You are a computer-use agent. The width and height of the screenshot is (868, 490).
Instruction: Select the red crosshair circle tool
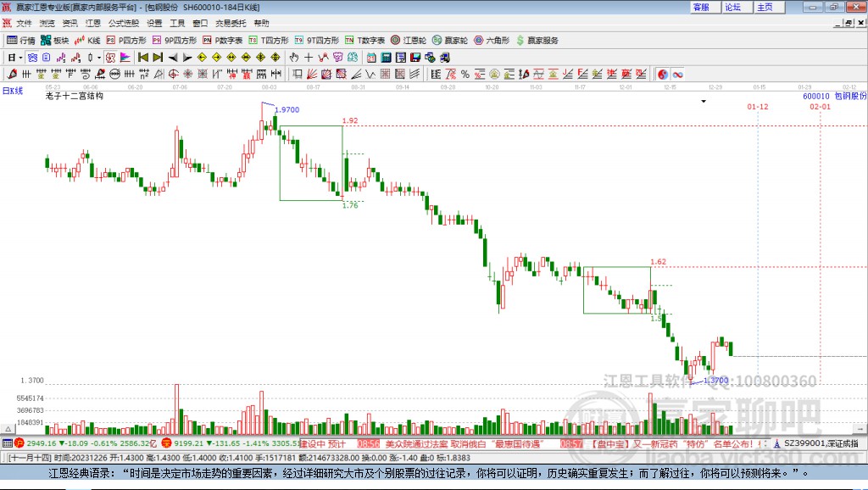coord(173,75)
